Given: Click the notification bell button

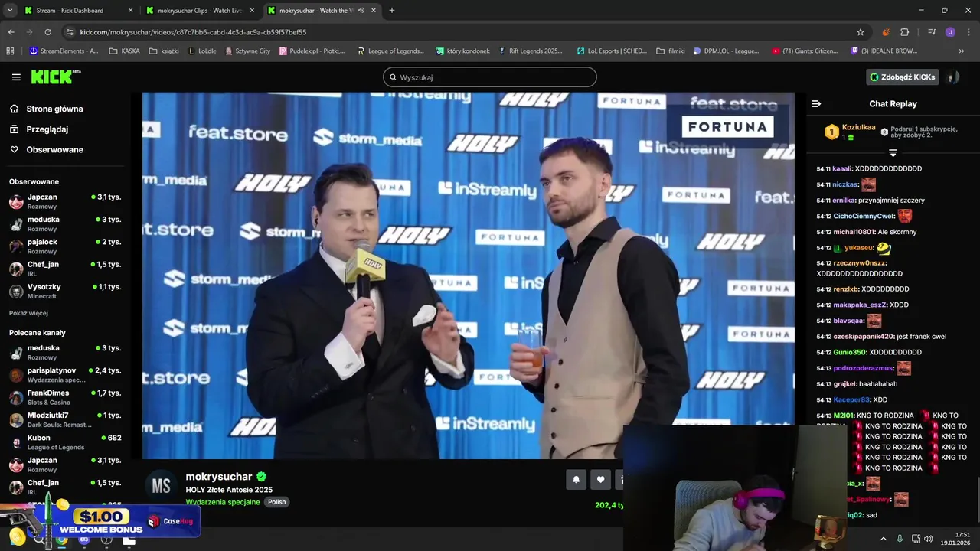Looking at the screenshot, I should pos(576,480).
